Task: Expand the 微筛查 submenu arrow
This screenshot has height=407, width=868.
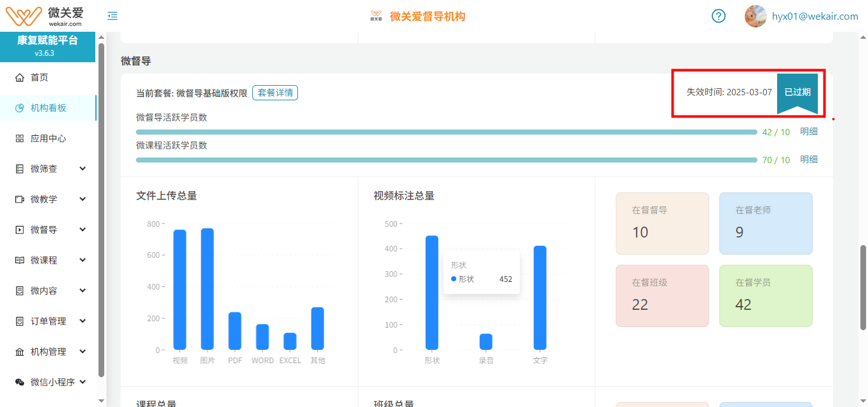Action: [x=83, y=169]
